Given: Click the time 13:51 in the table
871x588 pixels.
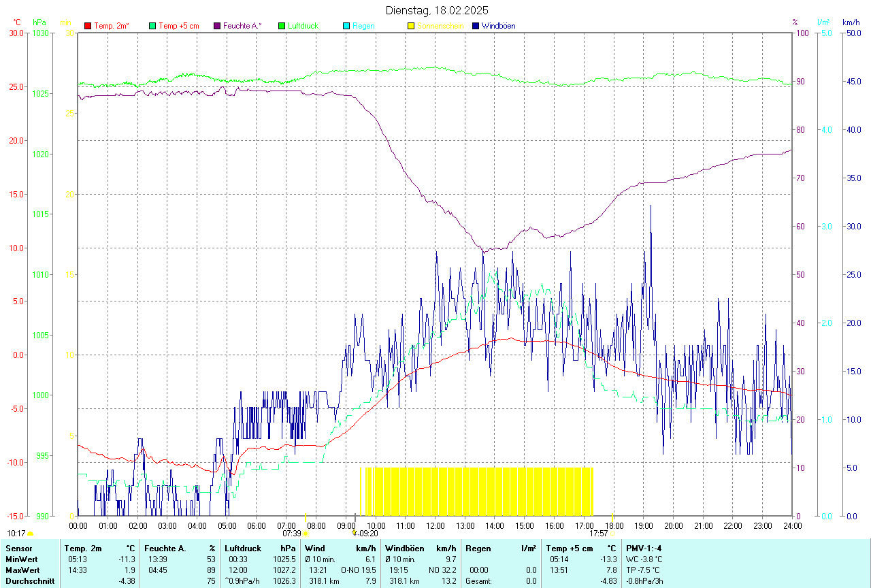Looking at the screenshot, I should tap(558, 570).
